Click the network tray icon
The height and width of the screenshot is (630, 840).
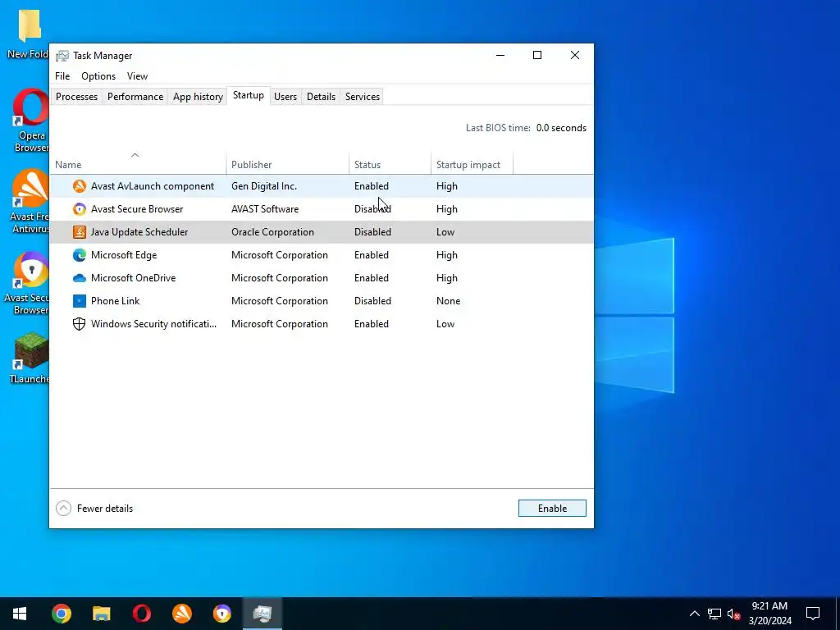[714, 614]
